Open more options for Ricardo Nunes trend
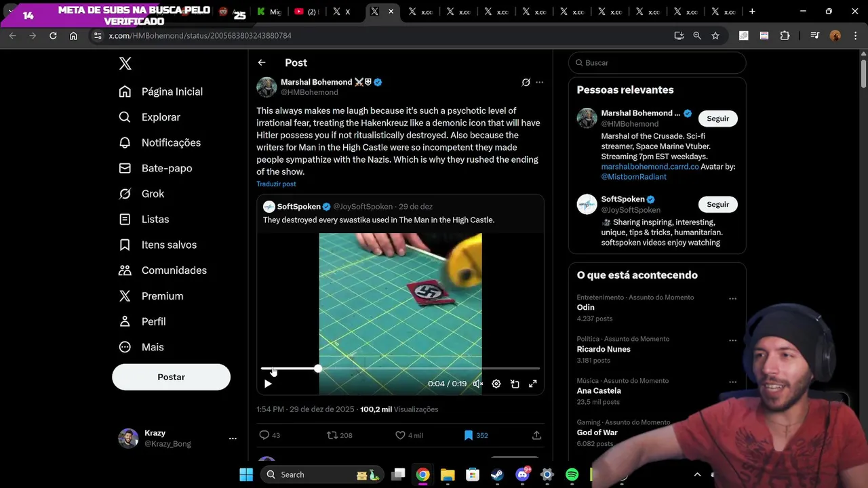 [x=732, y=341]
